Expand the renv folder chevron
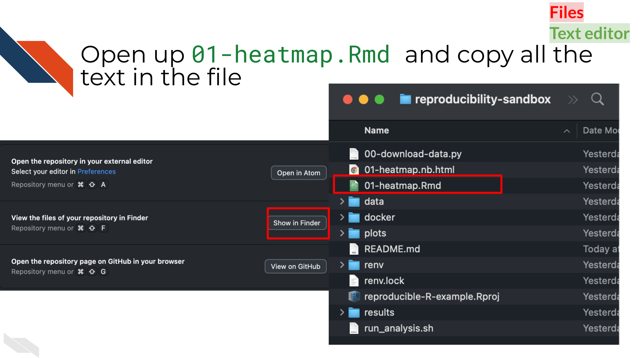This screenshot has width=644, height=358. click(342, 265)
